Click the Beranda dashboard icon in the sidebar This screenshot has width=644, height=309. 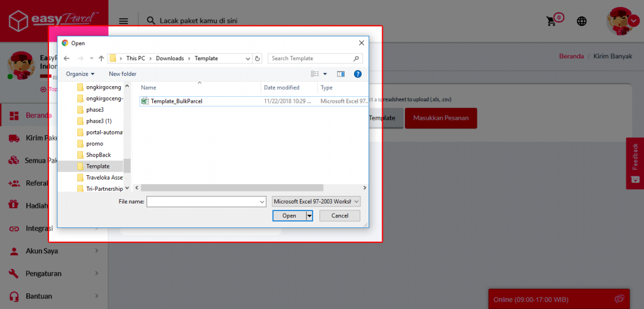click(14, 116)
